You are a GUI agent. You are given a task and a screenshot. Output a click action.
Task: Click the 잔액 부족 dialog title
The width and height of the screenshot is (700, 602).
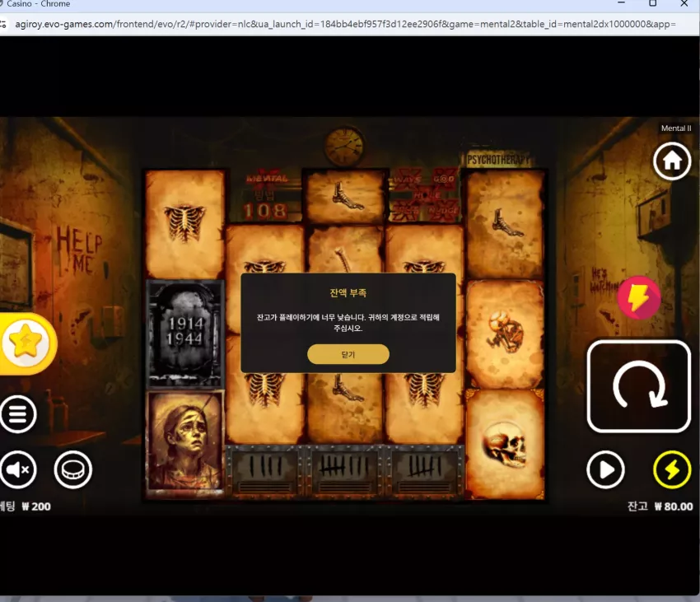(348, 293)
